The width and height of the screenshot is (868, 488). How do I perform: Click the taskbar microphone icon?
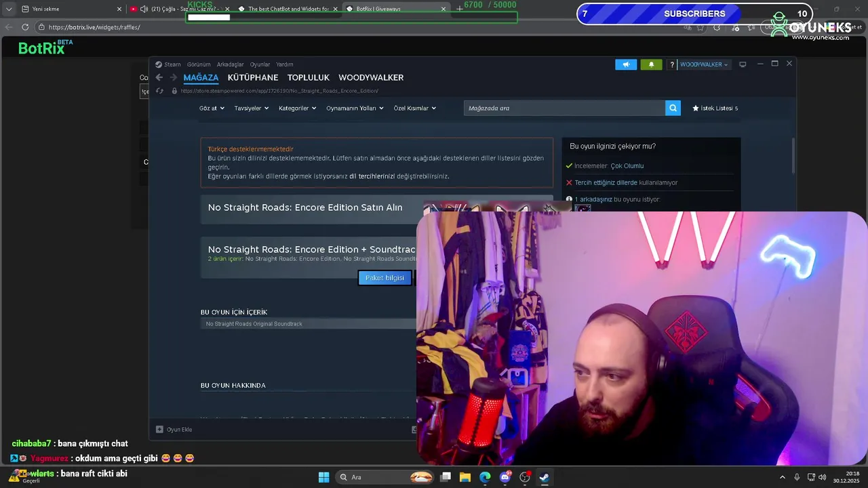pos(797,477)
